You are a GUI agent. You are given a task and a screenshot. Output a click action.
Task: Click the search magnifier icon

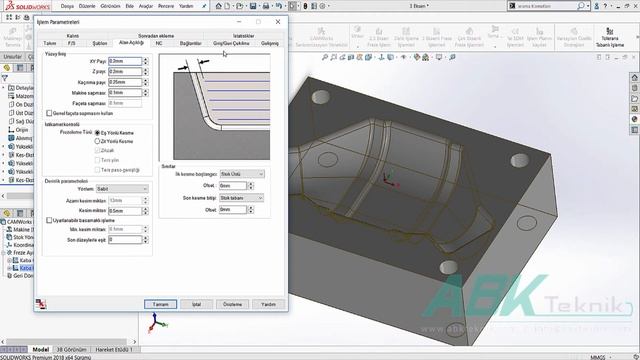(x=581, y=6)
